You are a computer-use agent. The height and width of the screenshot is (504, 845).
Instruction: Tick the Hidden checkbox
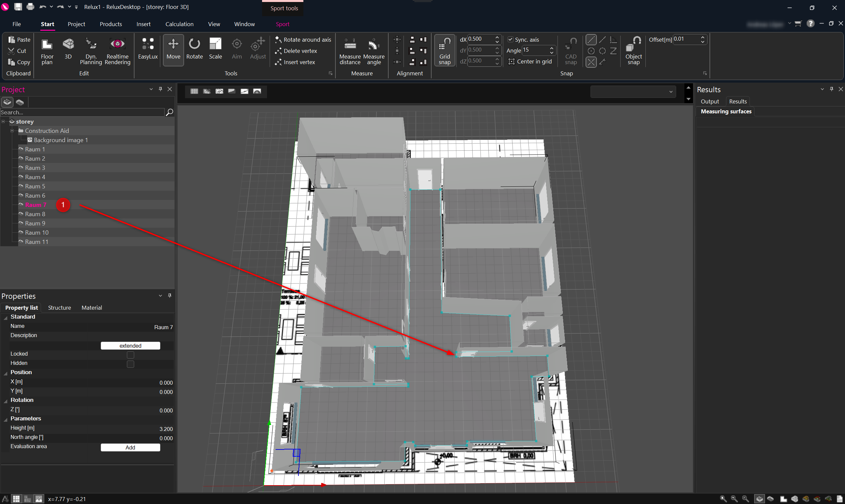130,364
